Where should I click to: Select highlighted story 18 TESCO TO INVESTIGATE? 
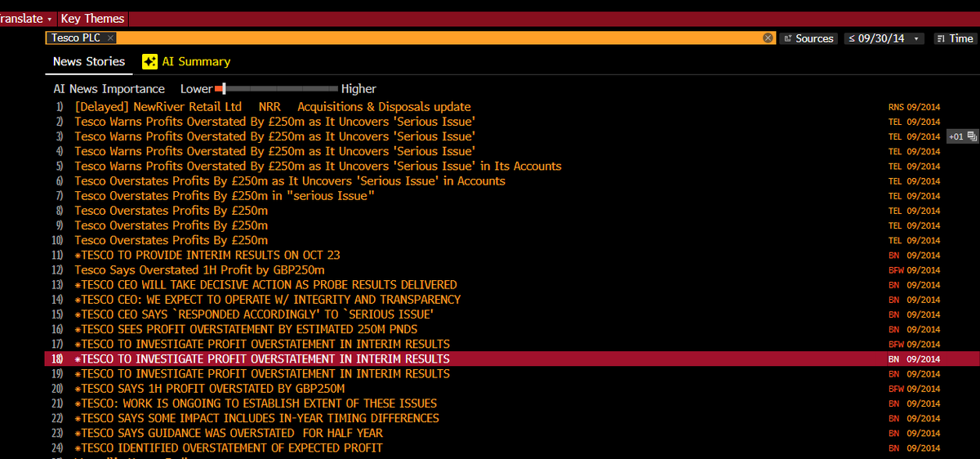pyautogui.click(x=262, y=359)
